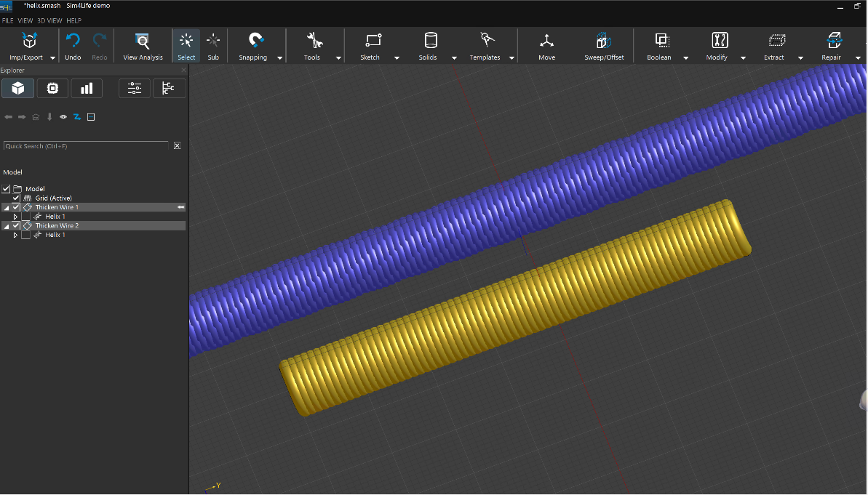The width and height of the screenshot is (868, 495).
Task: Open the Boolean dropdown arrow
Action: click(x=685, y=58)
